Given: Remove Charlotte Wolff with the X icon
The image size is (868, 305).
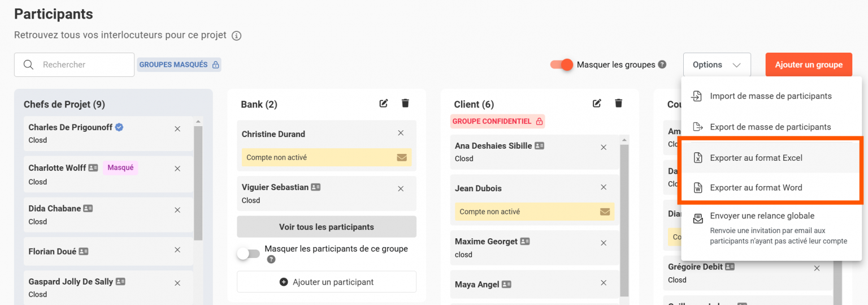Looking at the screenshot, I should [x=177, y=169].
